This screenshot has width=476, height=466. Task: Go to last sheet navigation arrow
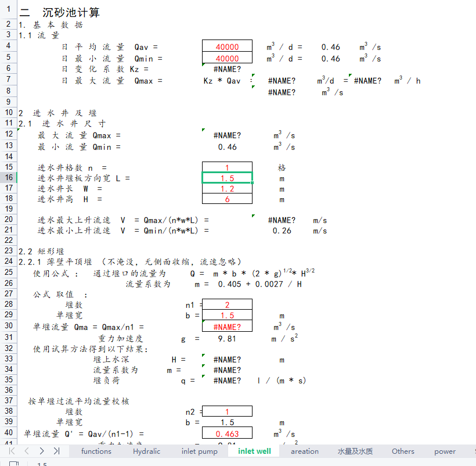[56, 451]
